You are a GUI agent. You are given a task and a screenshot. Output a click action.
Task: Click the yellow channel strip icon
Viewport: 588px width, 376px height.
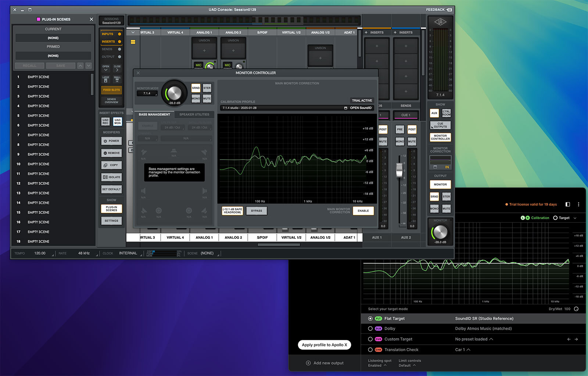pos(133,42)
